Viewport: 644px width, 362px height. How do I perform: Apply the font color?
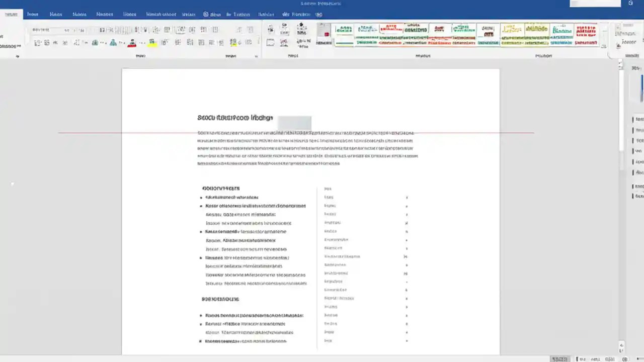tap(132, 42)
